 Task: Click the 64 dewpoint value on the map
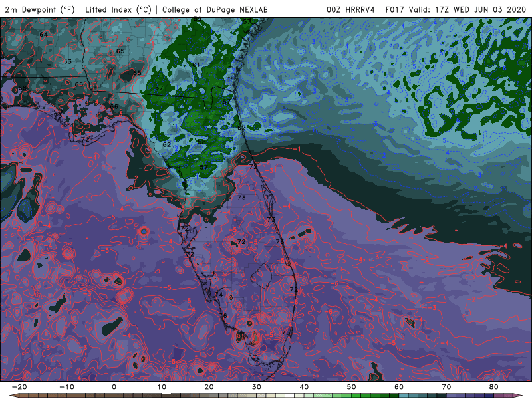pyautogui.click(x=43, y=35)
